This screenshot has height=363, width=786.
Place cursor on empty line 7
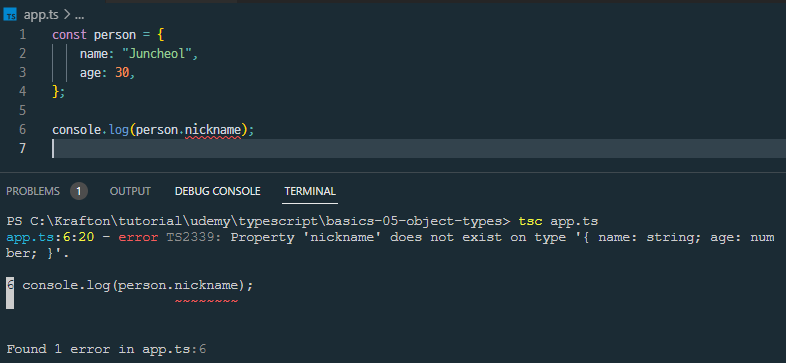tap(419, 149)
